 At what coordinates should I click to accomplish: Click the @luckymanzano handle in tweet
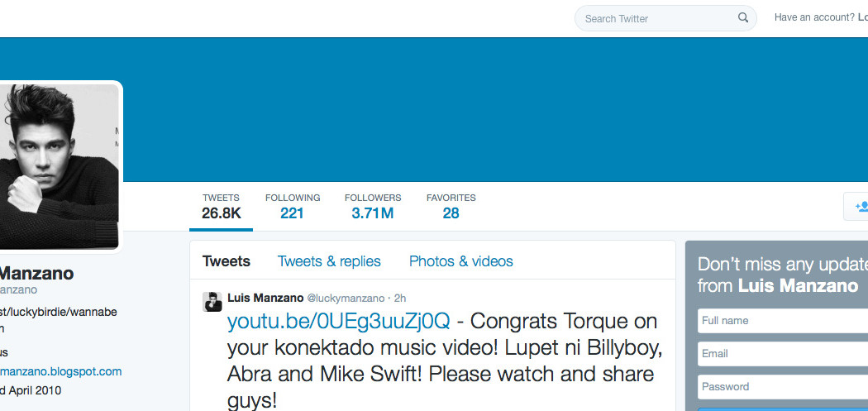[346, 298]
